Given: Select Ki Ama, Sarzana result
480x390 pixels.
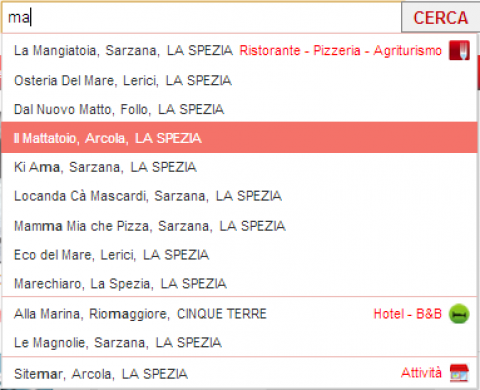Looking at the screenshot, I should [x=239, y=167].
